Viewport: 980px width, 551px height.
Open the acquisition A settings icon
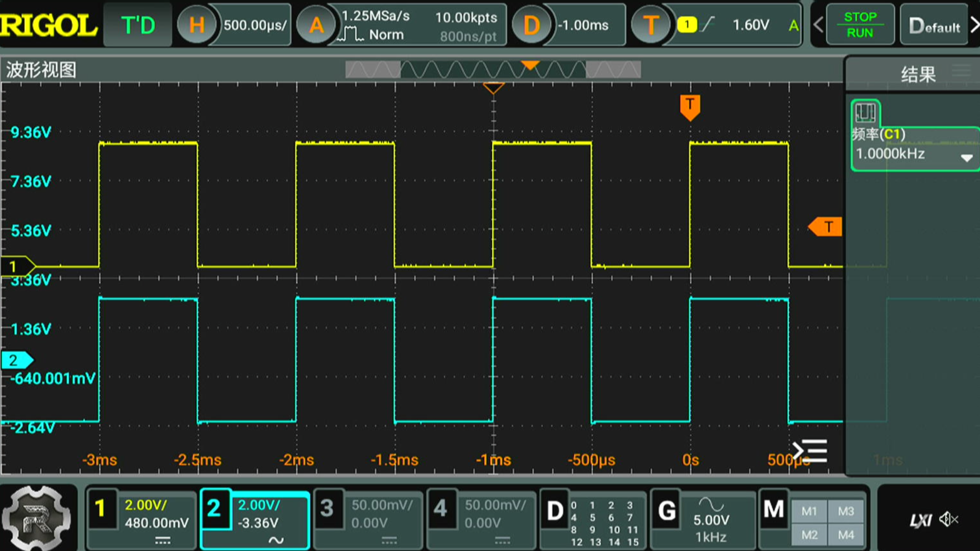point(316,25)
